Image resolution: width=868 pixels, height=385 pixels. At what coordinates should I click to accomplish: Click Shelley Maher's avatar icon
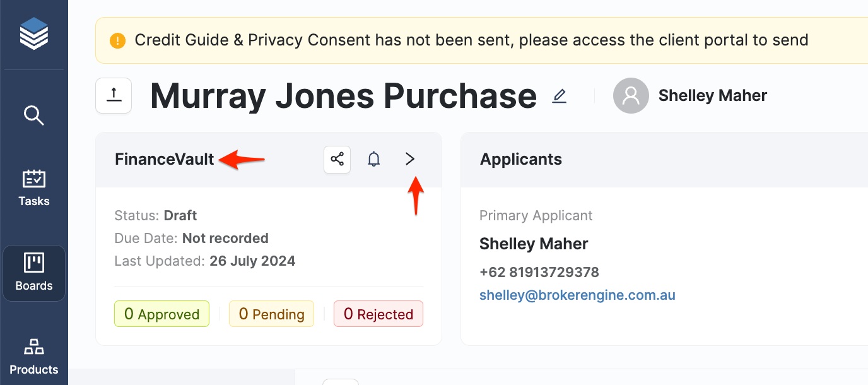(x=631, y=95)
